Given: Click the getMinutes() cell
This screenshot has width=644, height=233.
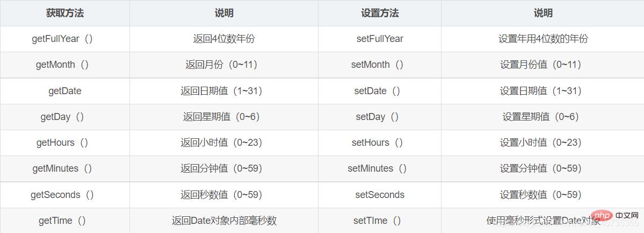Looking at the screenshot, I should pos(62,168).
